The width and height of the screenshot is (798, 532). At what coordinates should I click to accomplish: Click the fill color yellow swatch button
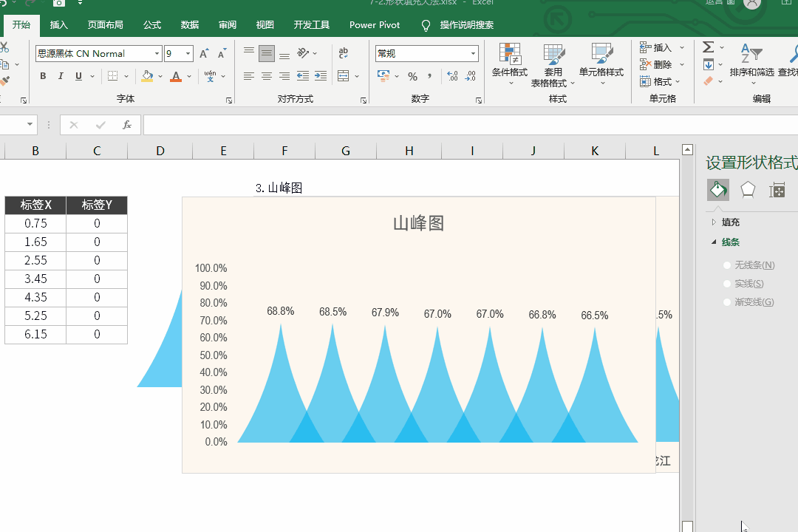tap(148, 76)
